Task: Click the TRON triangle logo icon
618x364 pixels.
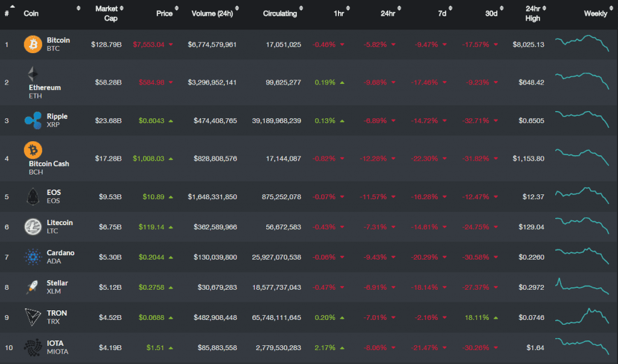Action: pyautogui.click(x=33, y=317)
